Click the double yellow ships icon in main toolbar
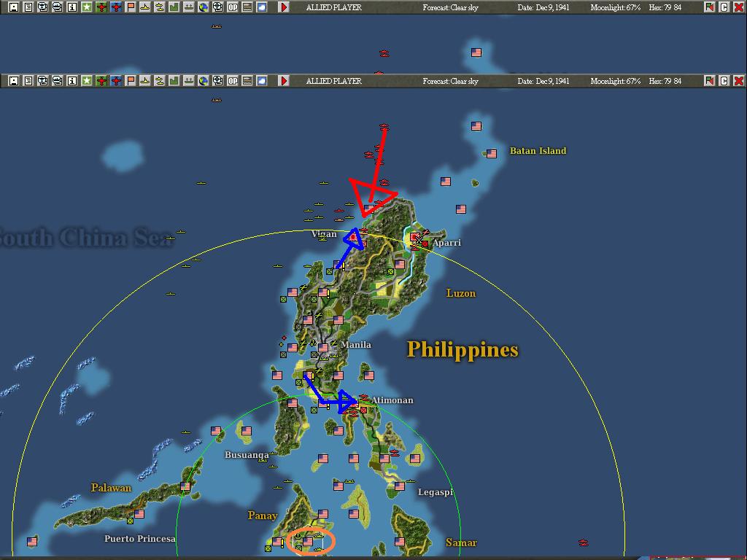This screenshot has height=560, width=747. [160, 81]
